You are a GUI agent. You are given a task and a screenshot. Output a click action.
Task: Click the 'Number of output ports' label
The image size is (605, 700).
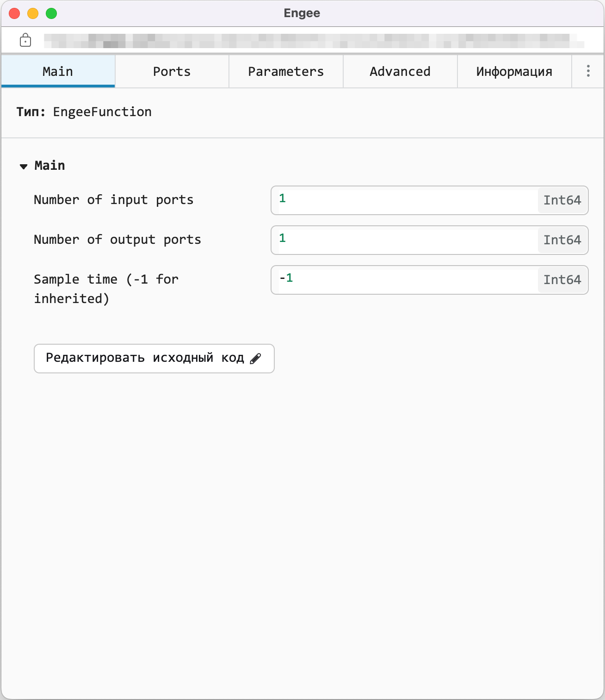click(x=117, y=240)
